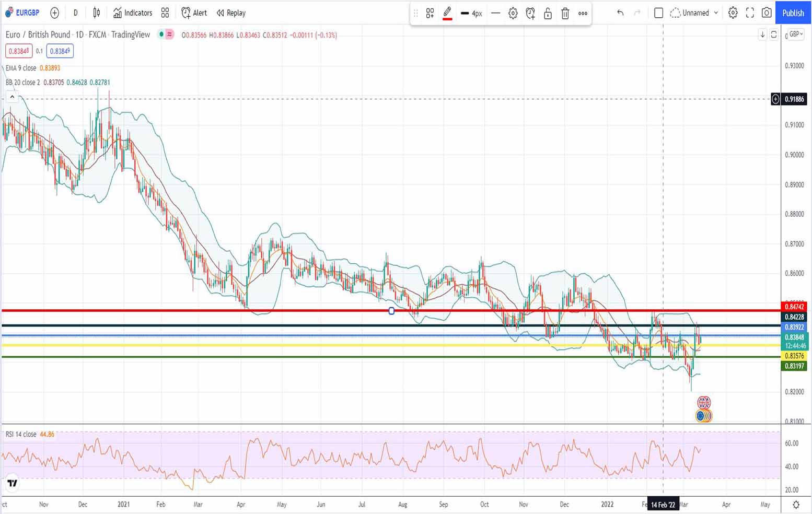This screenshot has width=812, height=514.
Task: Open the GBP currency dropdown on price axis
Action: coord(795,34)
